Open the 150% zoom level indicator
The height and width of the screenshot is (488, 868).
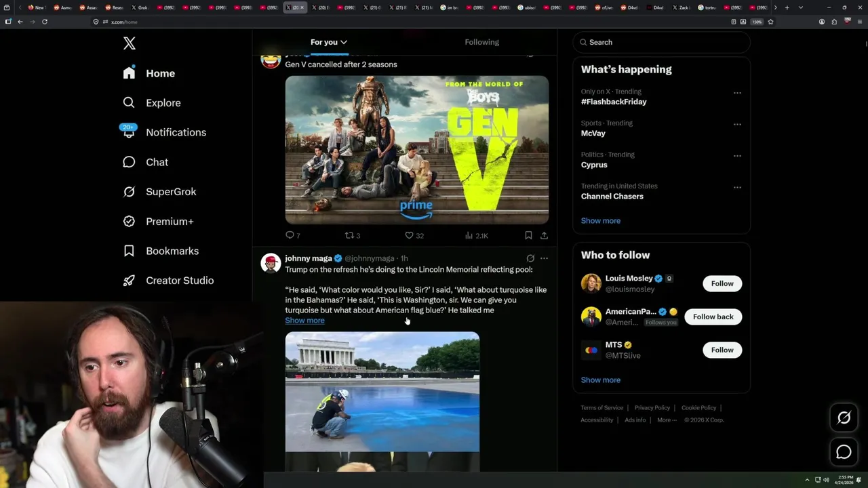coord(757,22)
